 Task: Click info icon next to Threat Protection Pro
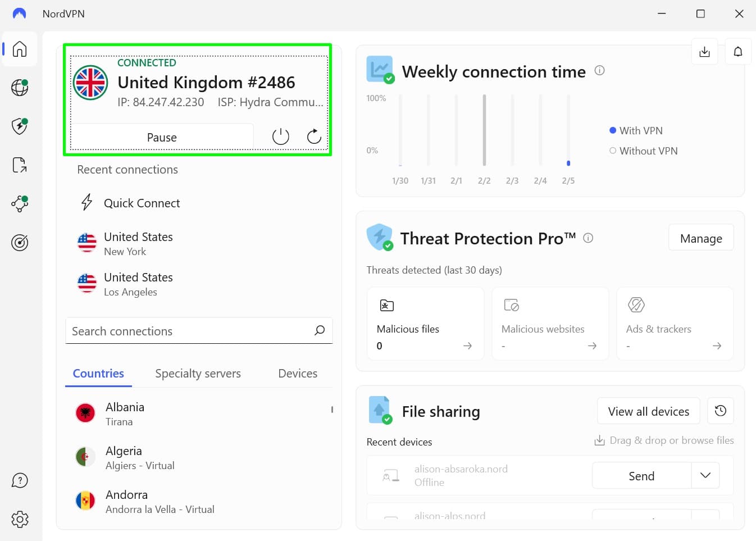[588, 238]
